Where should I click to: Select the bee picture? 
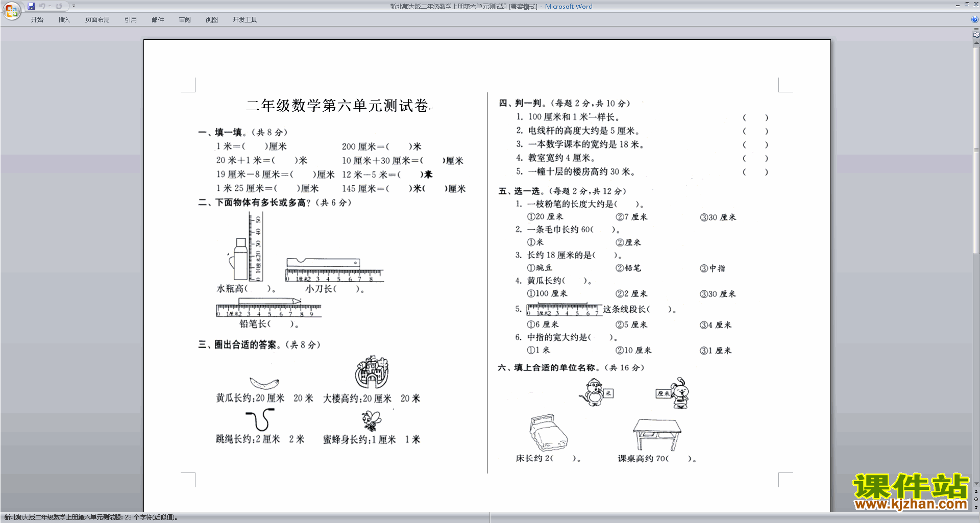coord(372,421)
